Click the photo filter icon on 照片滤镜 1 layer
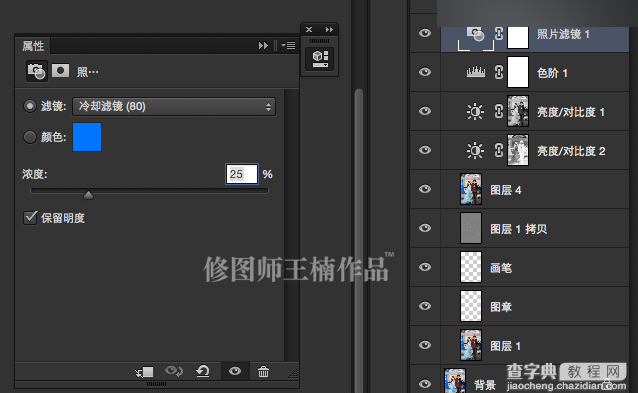The height and width of the screenshot is (393, 638). pos(475,34)
